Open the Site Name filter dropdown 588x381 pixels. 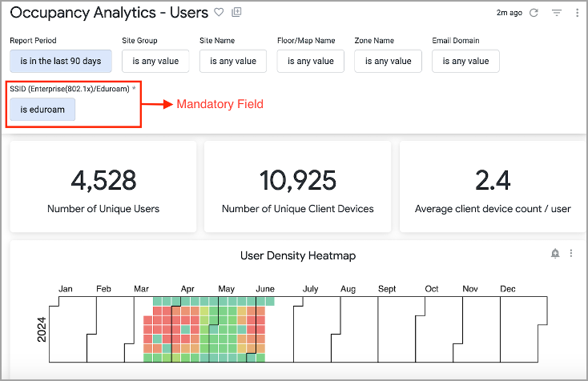(x=233, y=61)
